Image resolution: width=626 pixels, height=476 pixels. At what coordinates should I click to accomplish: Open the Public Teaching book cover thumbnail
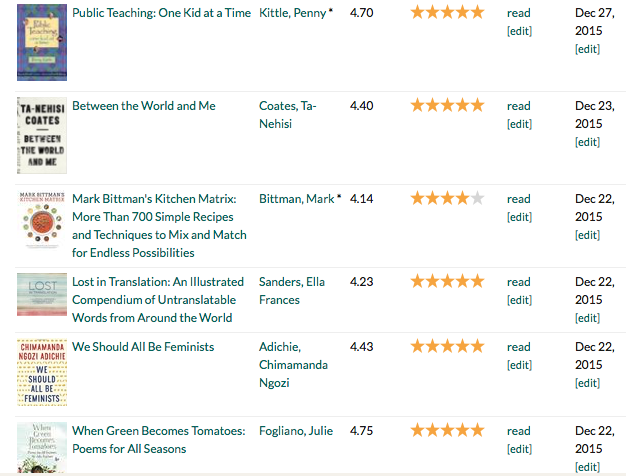[x=41, y=42]
